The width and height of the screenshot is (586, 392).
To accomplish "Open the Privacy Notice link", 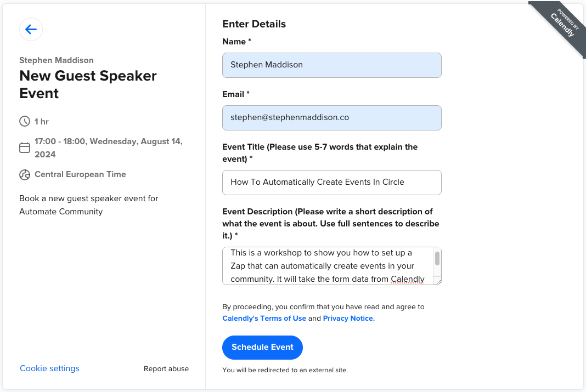I will coord(348,319).
